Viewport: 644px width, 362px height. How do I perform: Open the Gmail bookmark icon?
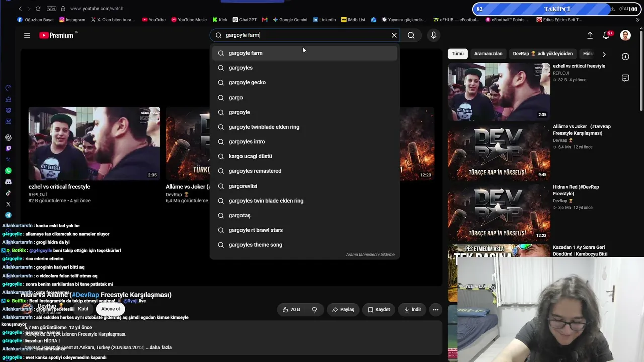(x=265, y=20)
